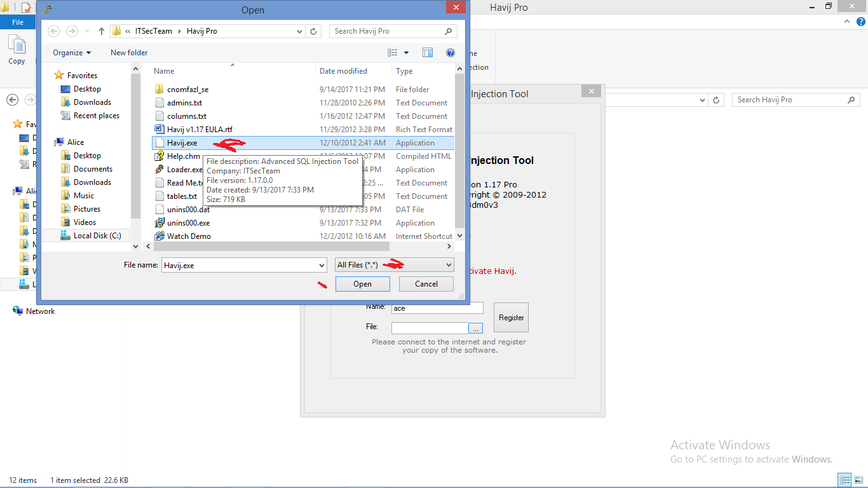Open Desktop under Favorites

pos(87,89)
